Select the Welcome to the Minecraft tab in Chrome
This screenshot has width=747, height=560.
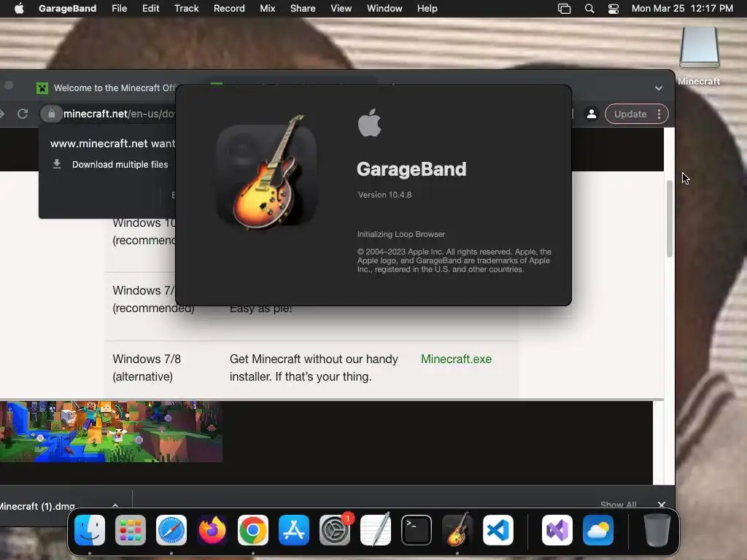[x=106, y=87]
